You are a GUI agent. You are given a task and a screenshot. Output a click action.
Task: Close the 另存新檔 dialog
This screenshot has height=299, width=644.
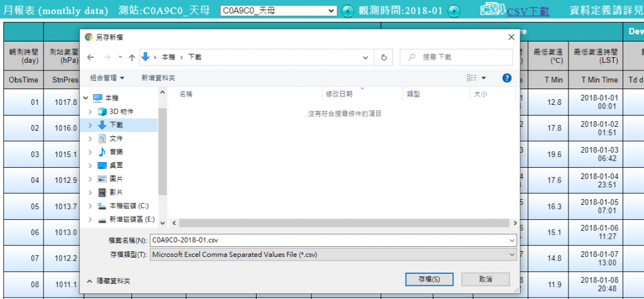click(511, 37)
